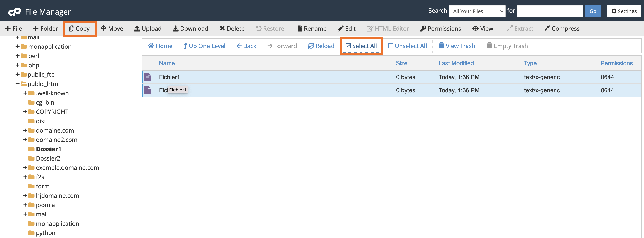Open the python folder in tree
Viewport: 644px width, 238px height.
(x=46, y=233)
